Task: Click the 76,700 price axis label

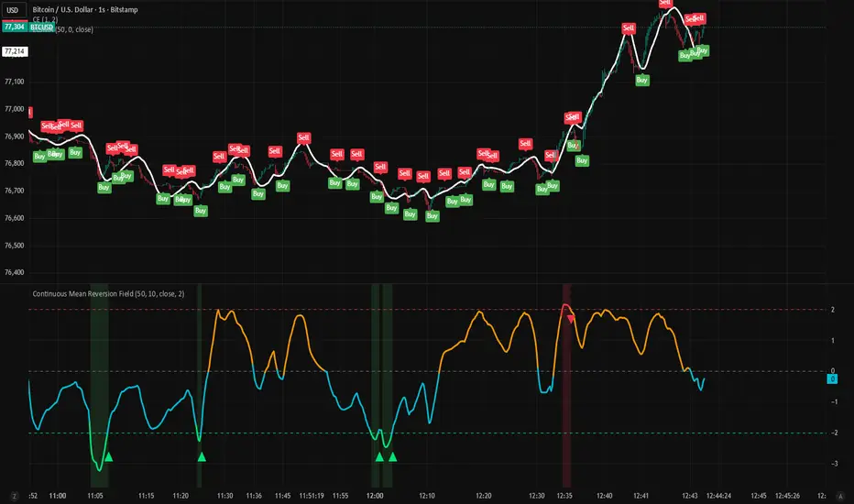Action: point(15,191)
